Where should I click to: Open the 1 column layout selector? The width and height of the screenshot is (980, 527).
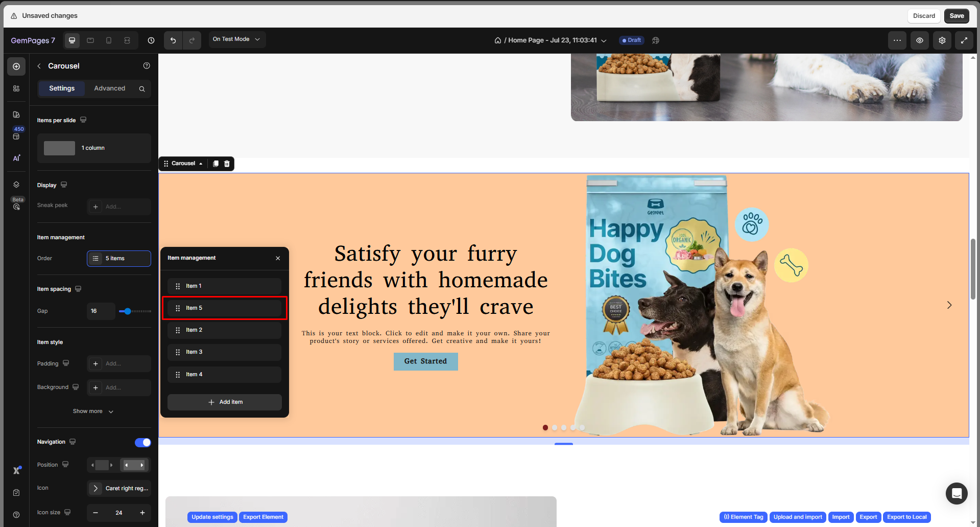pos(94,148)
